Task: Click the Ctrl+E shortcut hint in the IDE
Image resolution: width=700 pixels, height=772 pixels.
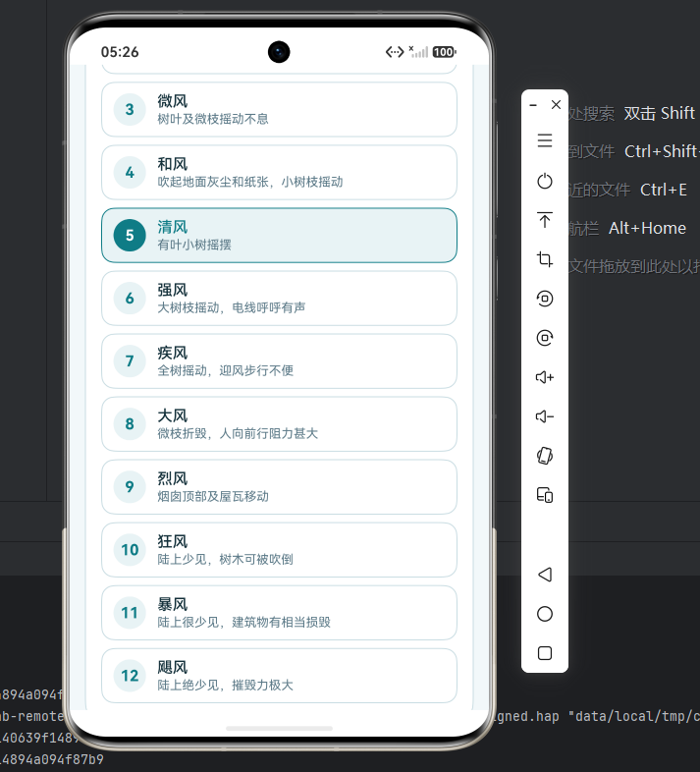Action: pos(663,190)
